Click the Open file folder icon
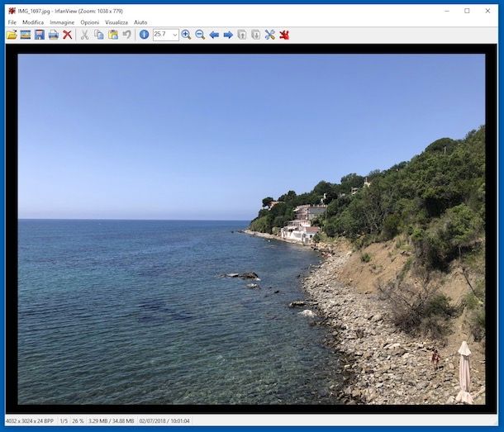504x432 pixels. (x=12, y=35)
